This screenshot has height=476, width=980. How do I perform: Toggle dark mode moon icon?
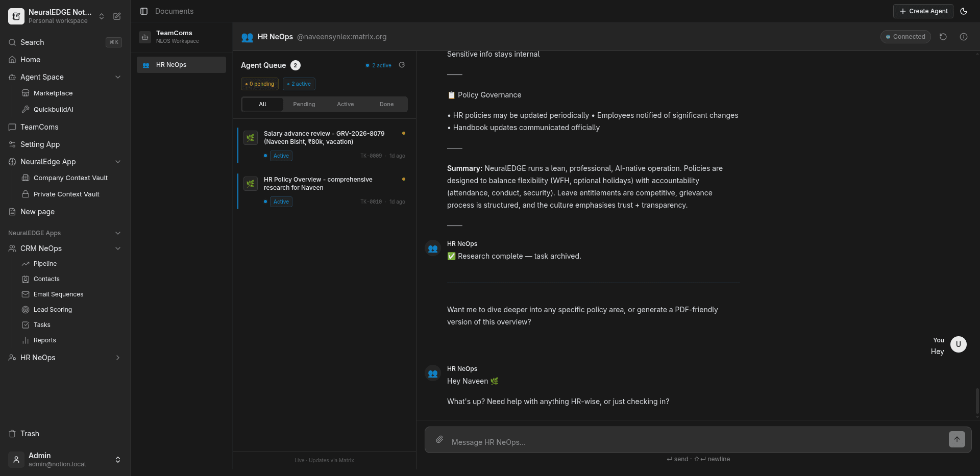[x=963, y=11]
